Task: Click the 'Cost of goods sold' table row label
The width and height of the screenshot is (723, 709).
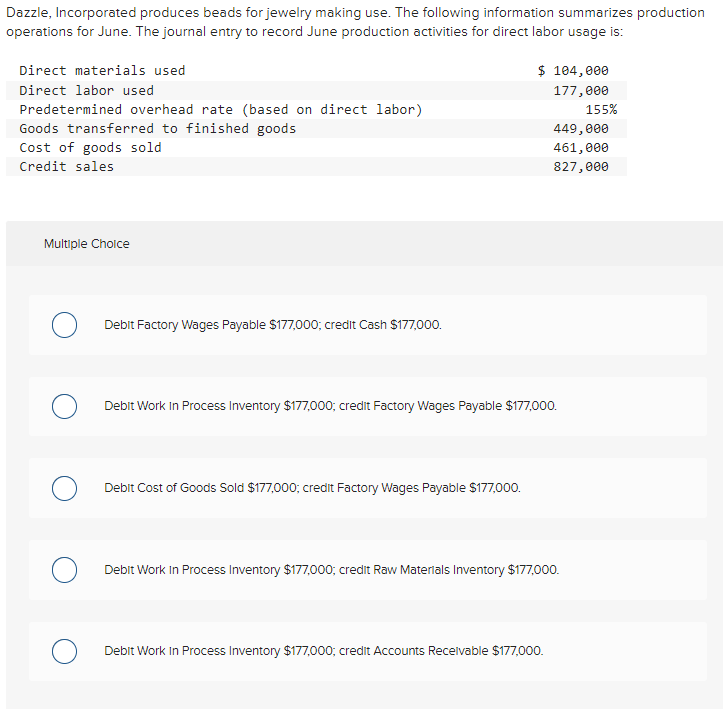Action: pos(90,148)
